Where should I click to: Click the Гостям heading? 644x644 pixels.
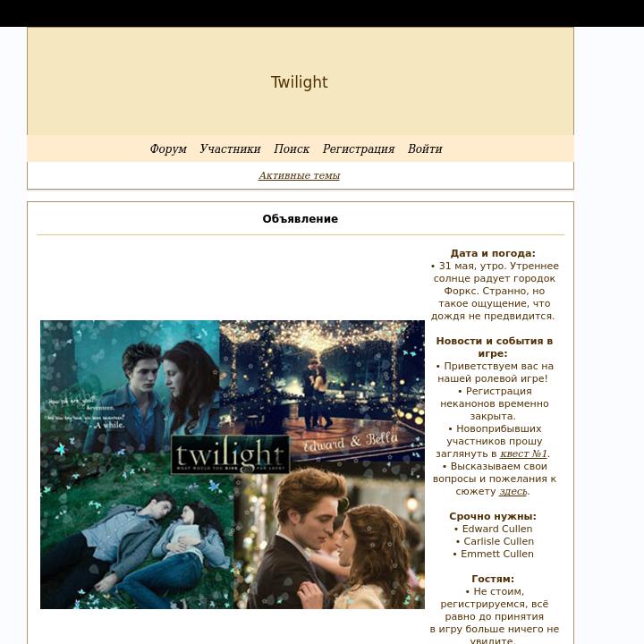point(493,579)
